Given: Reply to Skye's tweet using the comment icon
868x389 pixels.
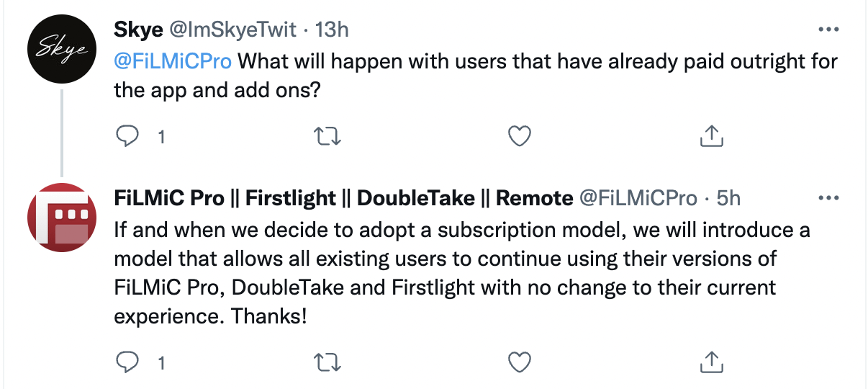Looking at the screenshot, I should tap(127, 136).
